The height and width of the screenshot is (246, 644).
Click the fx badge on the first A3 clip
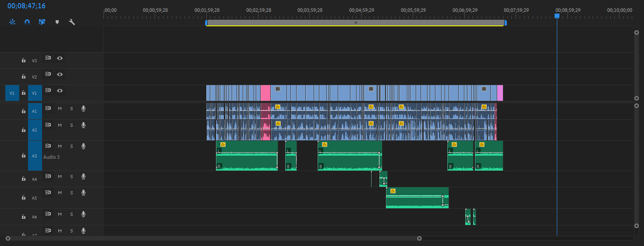(223, 144)
